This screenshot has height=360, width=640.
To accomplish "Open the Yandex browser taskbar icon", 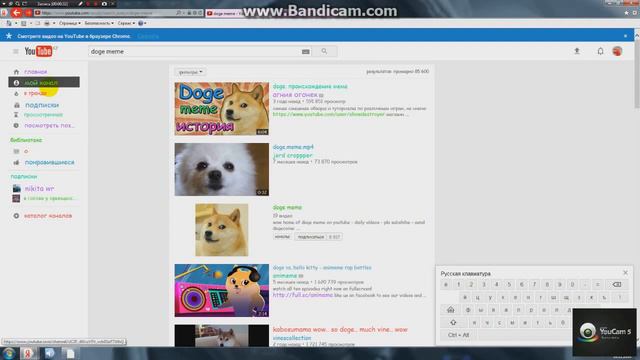I will tap(28, 353).
